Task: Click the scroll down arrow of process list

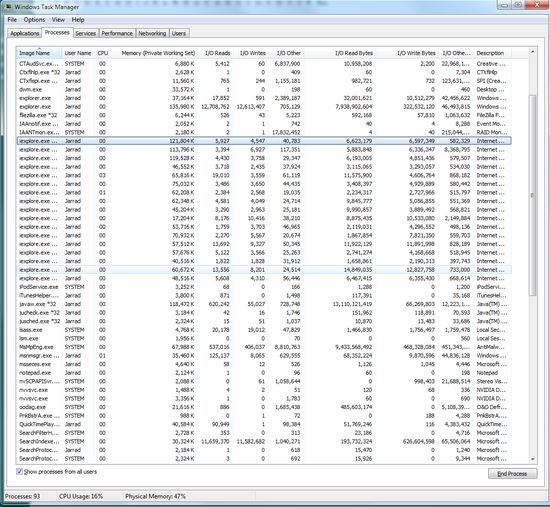Action: [532, 459]
